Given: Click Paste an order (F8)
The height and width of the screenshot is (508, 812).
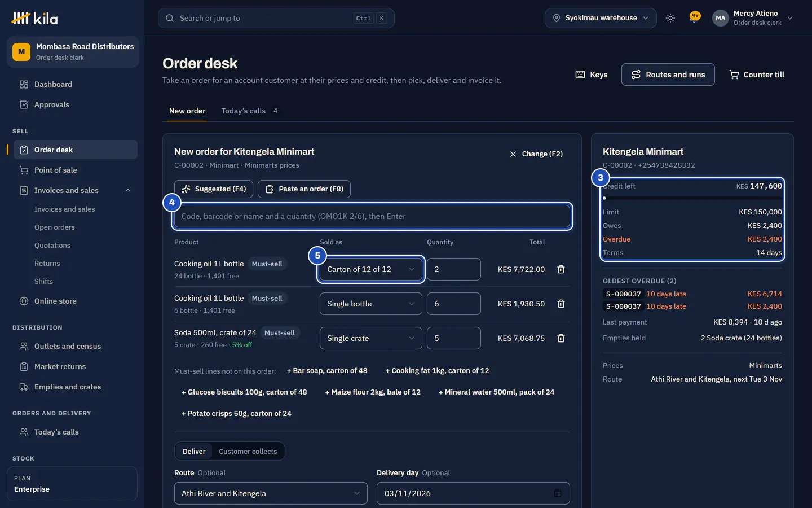Looking at the screenshot, I should pyautogui.click(x=304, y=189).
